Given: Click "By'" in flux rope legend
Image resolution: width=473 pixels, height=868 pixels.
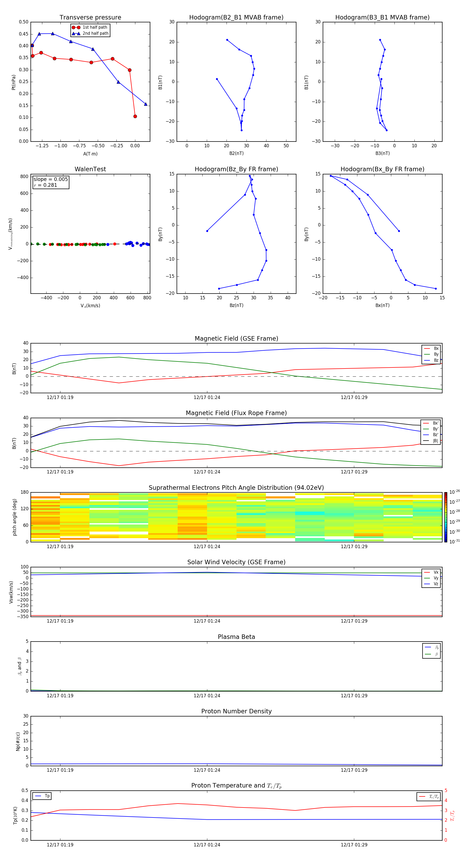Looking at the screenshot, I should coord(436,429).
